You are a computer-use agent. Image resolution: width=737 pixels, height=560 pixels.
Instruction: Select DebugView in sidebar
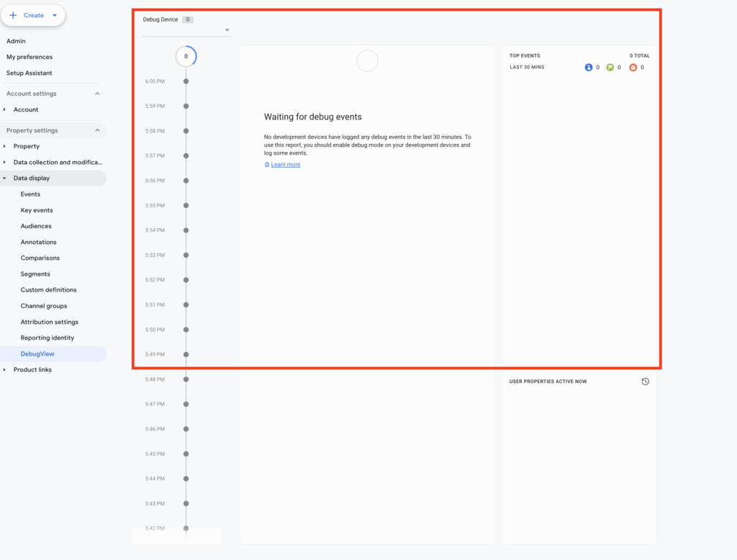click(37, 354)
